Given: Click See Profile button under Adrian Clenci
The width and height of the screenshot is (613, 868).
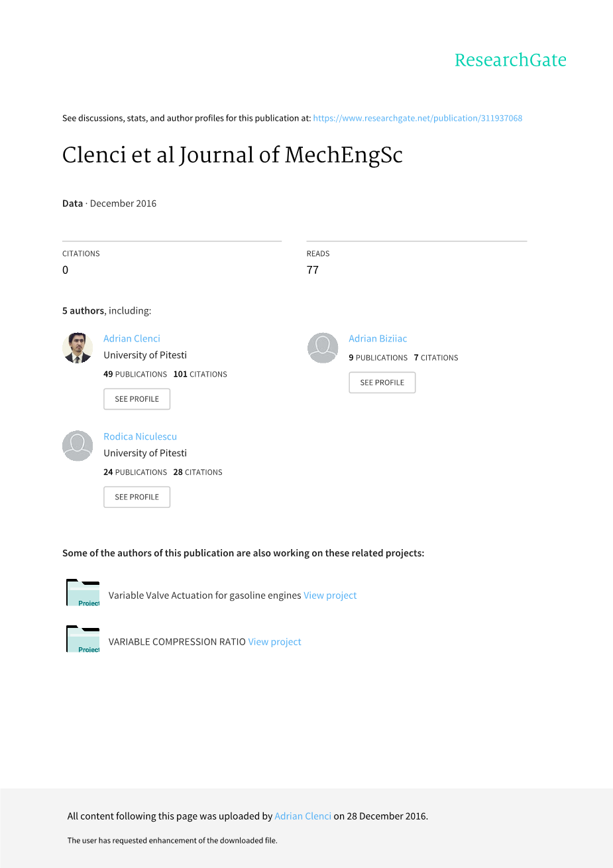Looking at the screenshot, I should coord(137,399).
